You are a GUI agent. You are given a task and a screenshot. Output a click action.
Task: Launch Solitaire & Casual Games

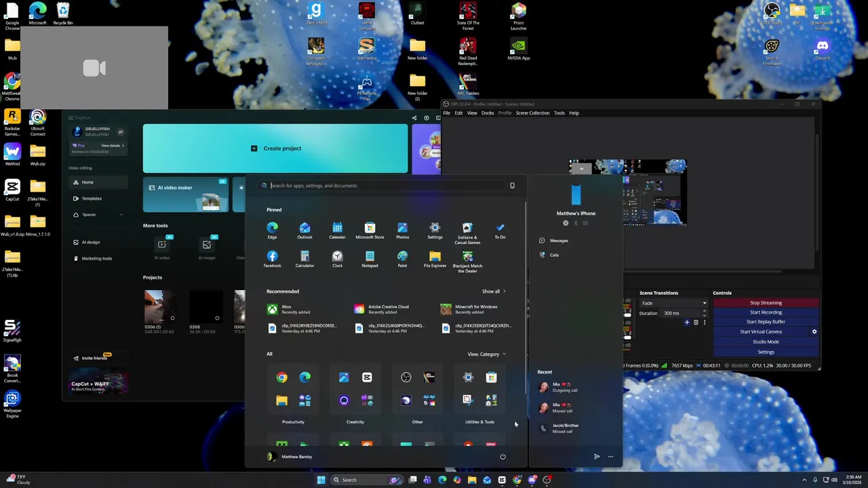[x=467, y=233]
